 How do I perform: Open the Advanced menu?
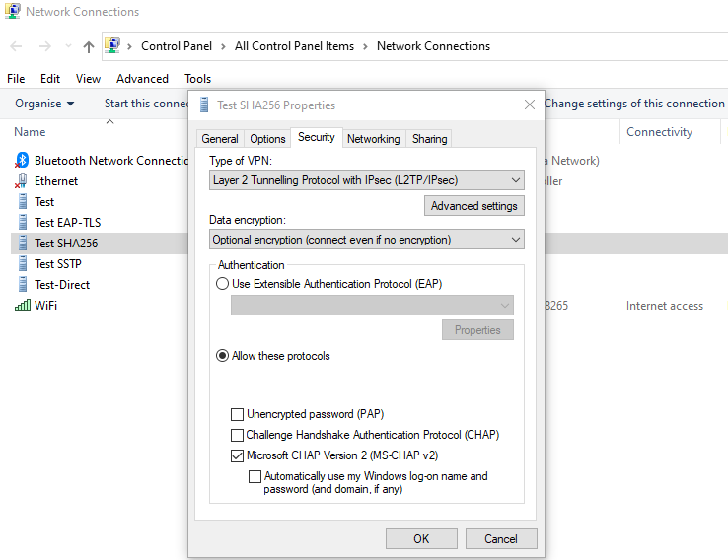[142, 79]
